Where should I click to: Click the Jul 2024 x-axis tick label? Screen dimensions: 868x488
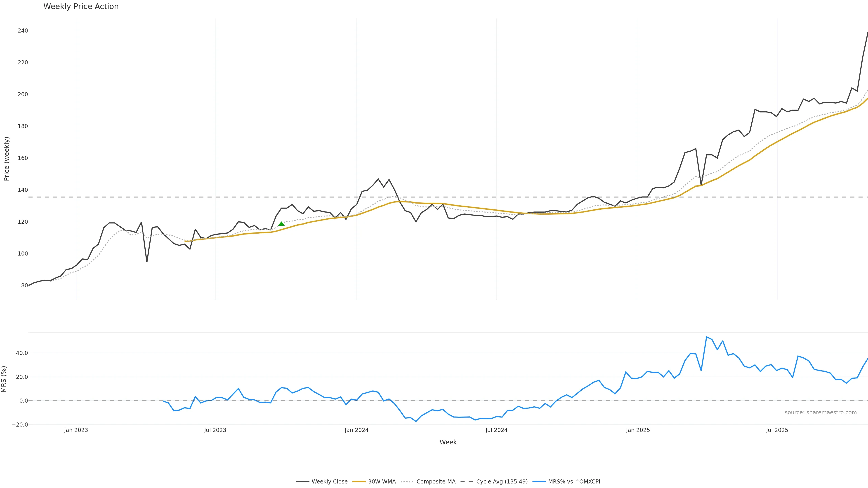click(496, 430)
